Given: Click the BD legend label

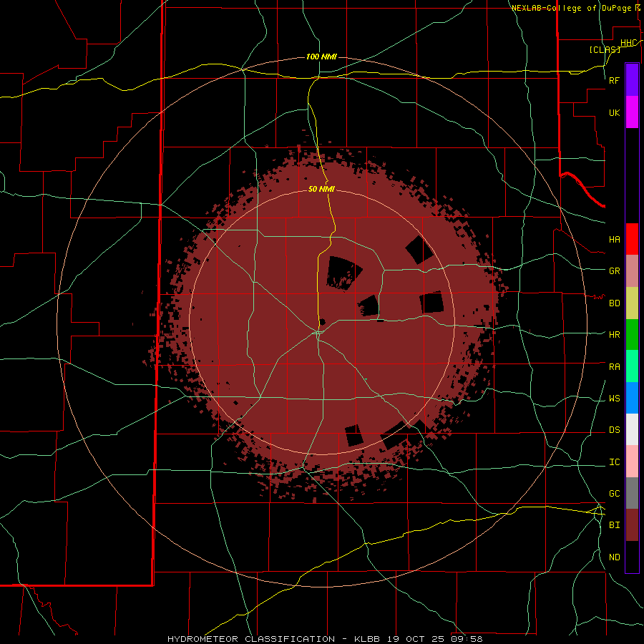Looking at the screenshot, I should (614, 303).
